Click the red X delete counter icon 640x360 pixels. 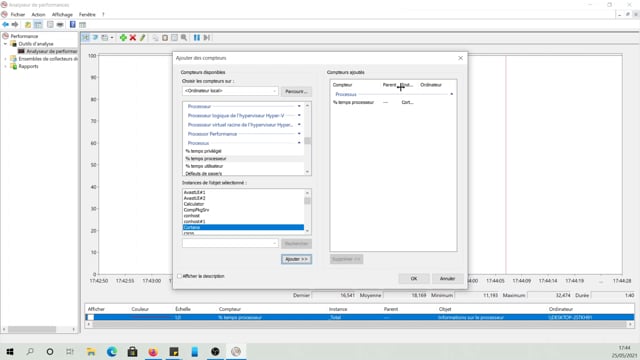click(133, 38)
